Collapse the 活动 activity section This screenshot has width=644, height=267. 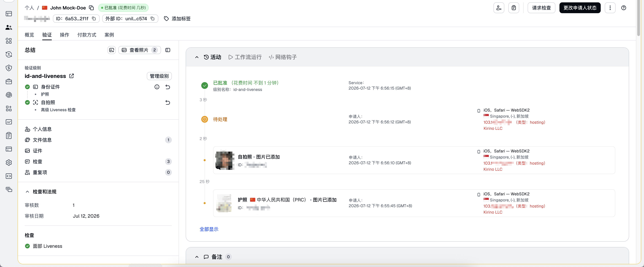(x=197, y=57)
